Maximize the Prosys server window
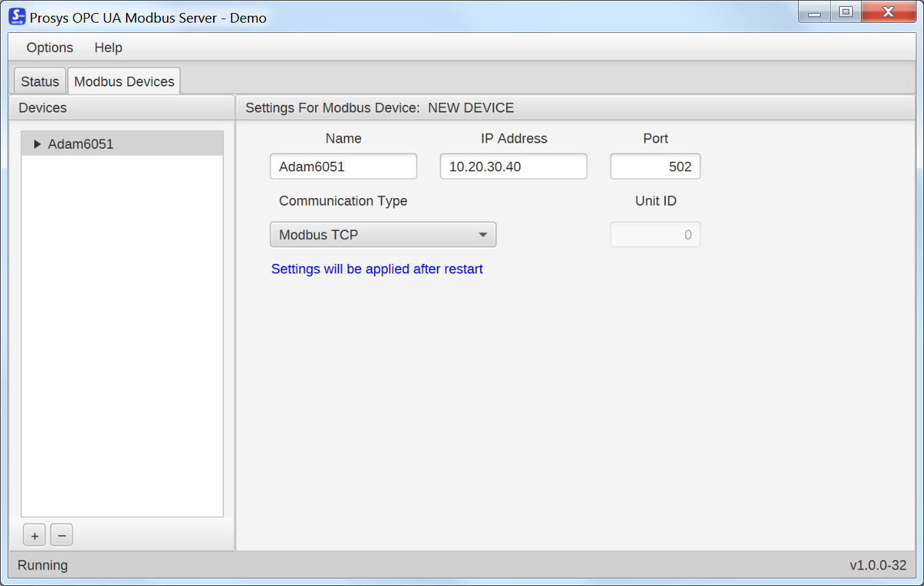The image size is (924, 586). pos(845,12)
